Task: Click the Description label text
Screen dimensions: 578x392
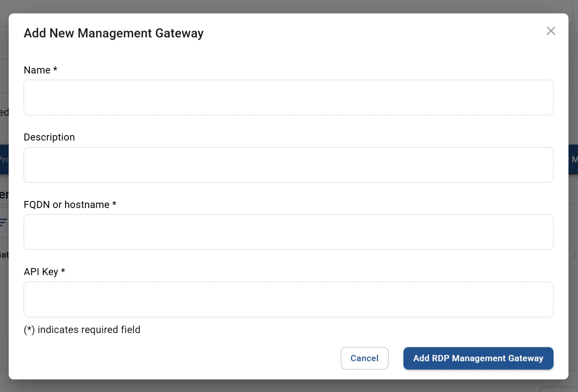Action: point(49,137)
